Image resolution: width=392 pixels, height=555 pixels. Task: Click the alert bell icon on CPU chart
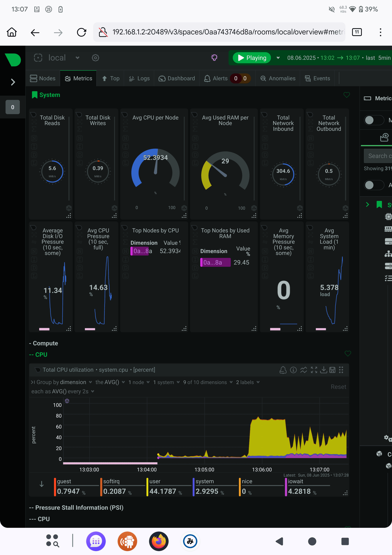click(x=283, y=370)
